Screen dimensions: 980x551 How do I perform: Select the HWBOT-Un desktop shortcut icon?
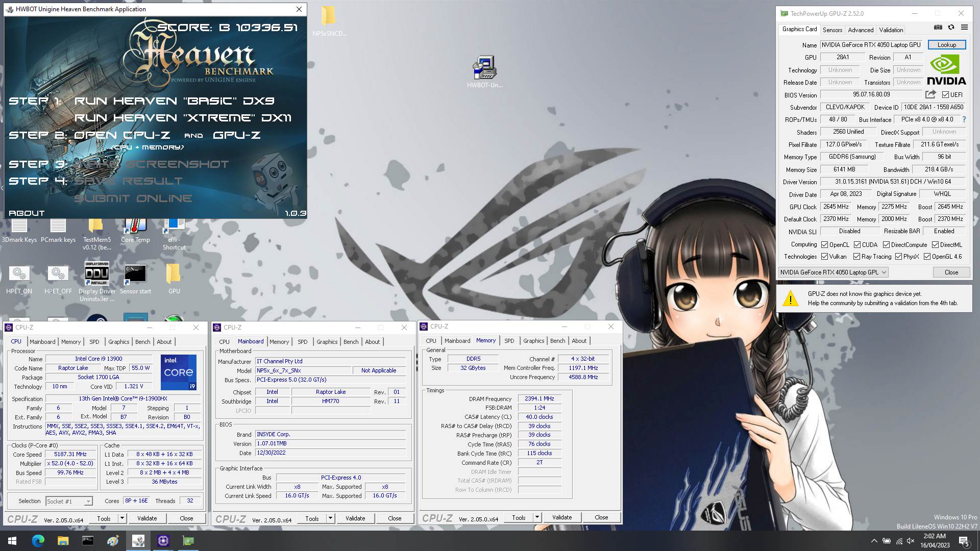[x=484, y=72]
